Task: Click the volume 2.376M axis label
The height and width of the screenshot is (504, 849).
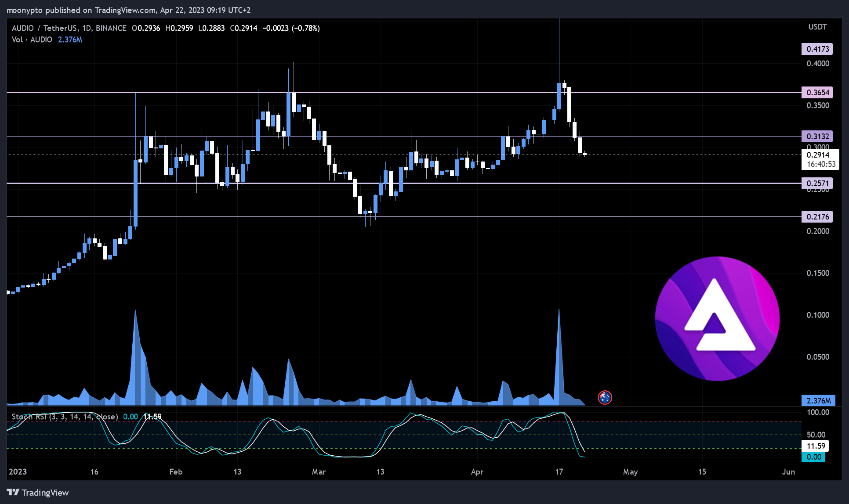Action: 819,400
